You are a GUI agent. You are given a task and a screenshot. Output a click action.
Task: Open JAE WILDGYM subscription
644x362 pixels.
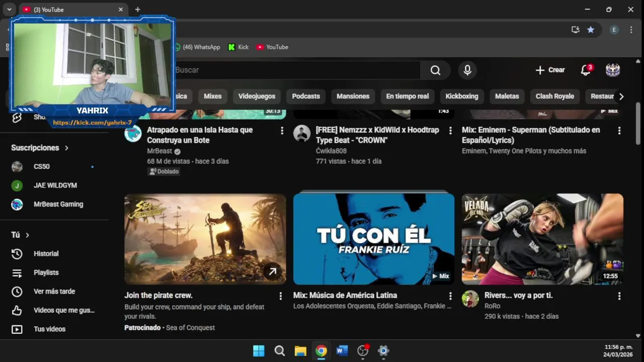[x=54, y=186]
